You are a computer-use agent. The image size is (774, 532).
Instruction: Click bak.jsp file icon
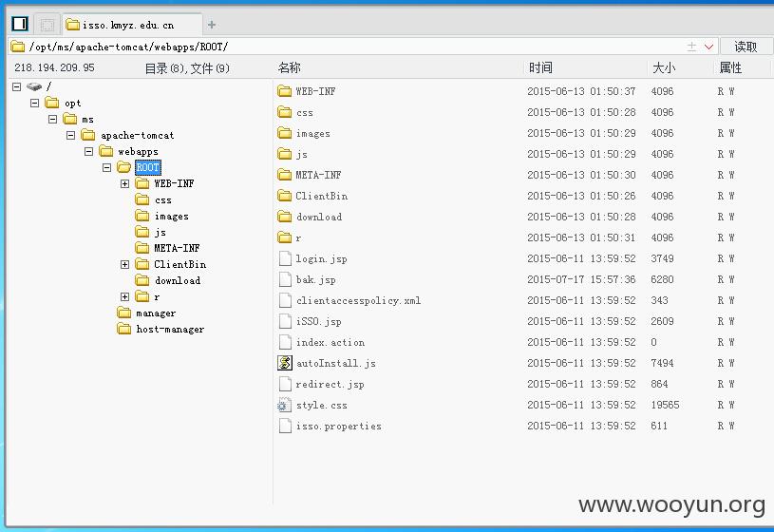[285, 279]
